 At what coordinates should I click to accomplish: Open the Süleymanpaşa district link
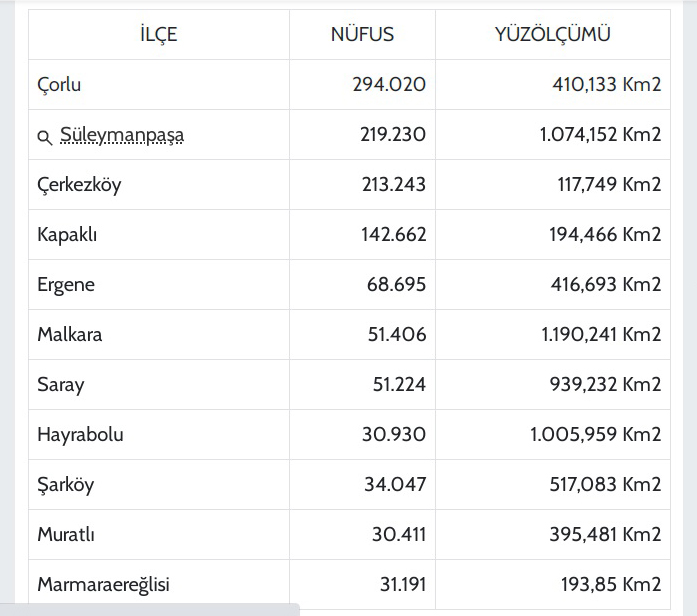coord(122,135)
